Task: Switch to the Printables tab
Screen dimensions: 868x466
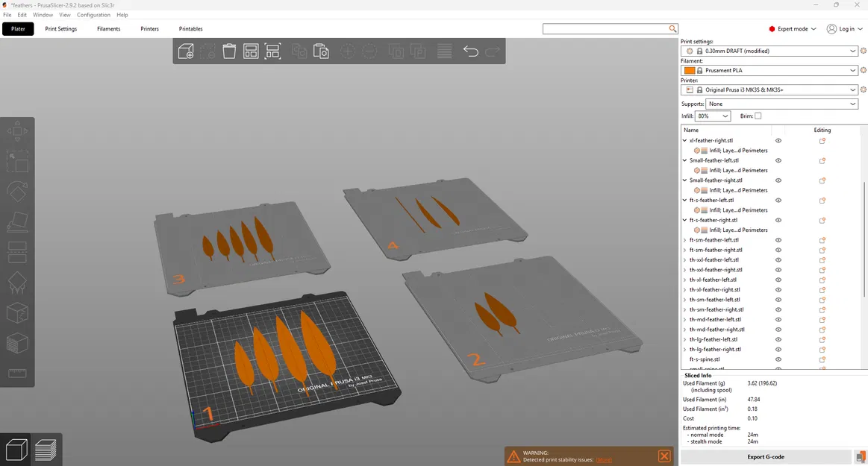Action: 190,29
